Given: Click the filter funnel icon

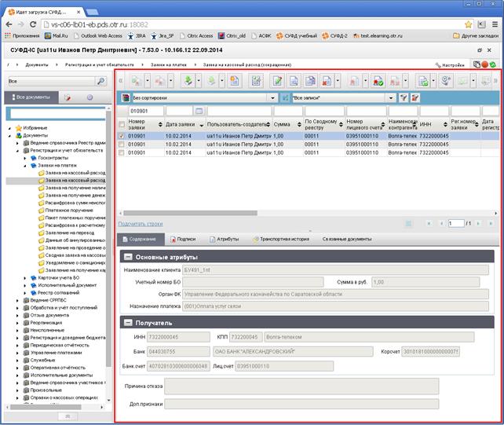Looking at the screenshot, I should click(x=404, y=97).
